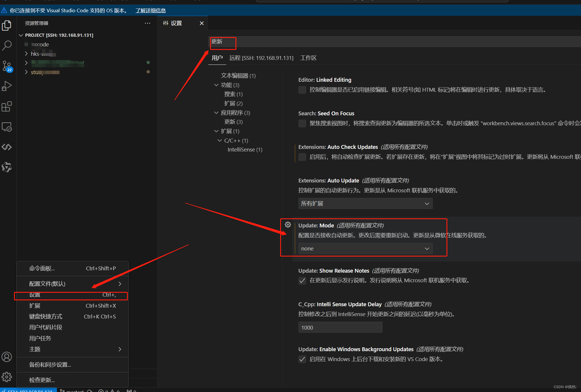Open Source Control view with 22 badge
This screenshot has width=581, height=392.
[x=7, y=66]
